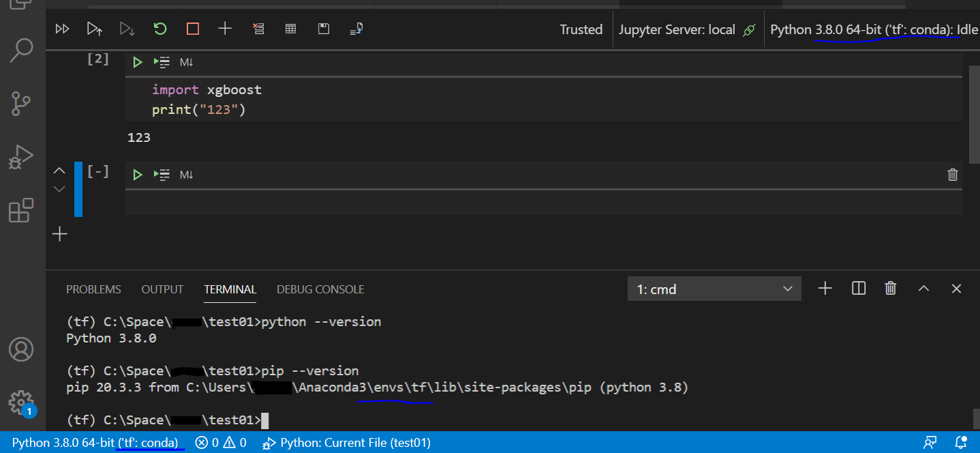
Task: Run by line in the empty [-] cell
Action: (162, 175)
